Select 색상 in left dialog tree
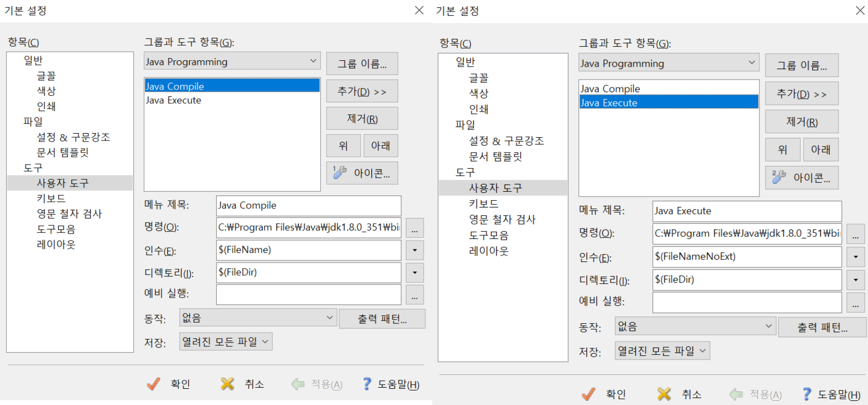The height and width of the screenshot is (405, 868). (x=46, y=91)
